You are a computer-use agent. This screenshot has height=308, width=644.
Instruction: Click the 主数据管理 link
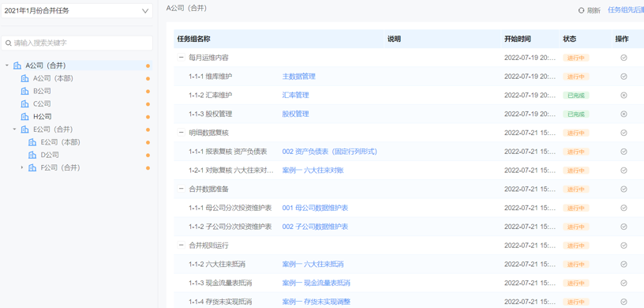pyautogui.click(x=298, y=77)
